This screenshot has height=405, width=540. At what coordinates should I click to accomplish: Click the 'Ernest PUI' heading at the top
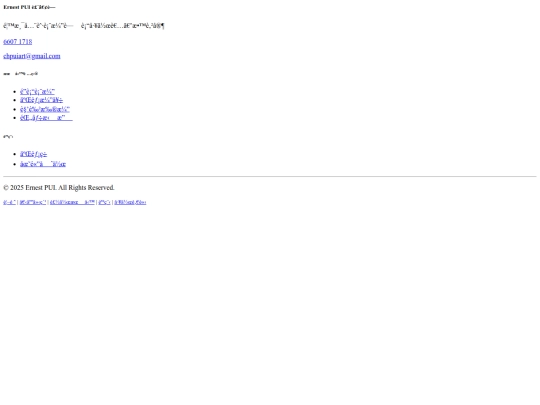point(29,7)
